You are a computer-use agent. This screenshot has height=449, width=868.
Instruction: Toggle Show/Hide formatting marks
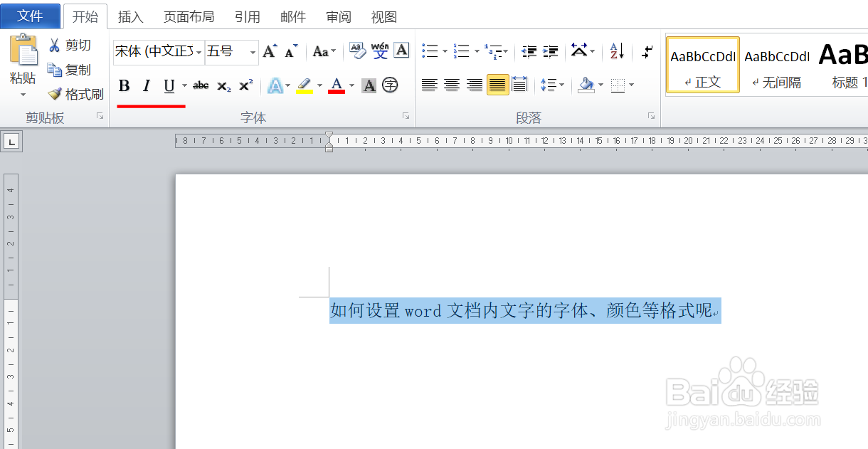[x=647, y=51]
